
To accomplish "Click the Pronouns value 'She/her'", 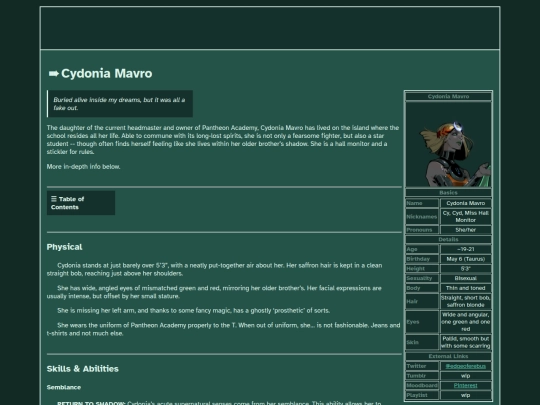I will click(x=466, y=230).
